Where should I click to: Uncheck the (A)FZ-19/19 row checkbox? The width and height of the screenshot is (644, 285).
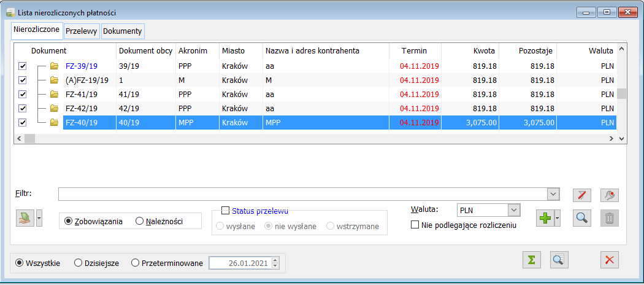click(x=23, y=80)
